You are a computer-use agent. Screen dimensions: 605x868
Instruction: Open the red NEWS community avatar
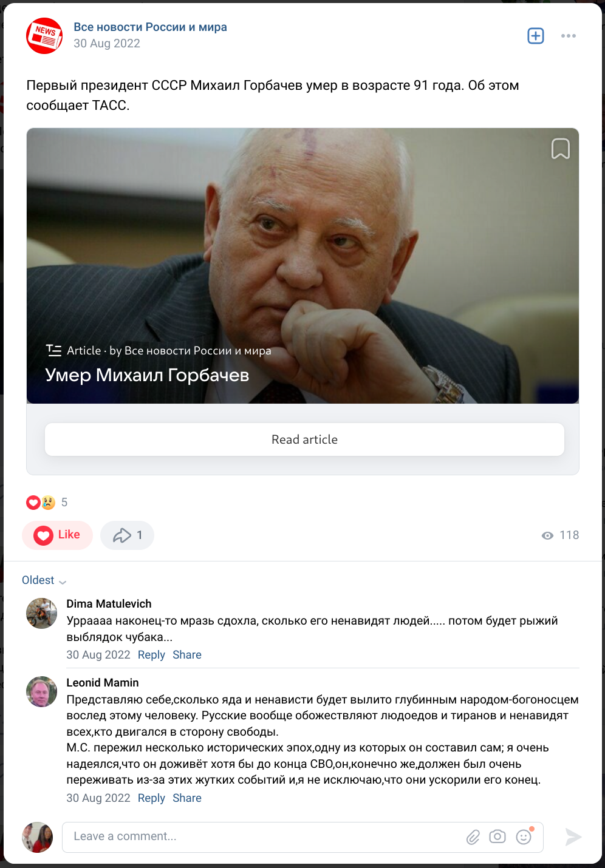click(x=44, y=36)
